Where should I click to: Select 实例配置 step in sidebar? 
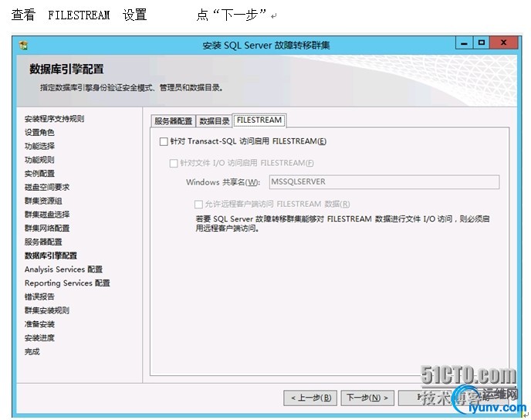pos(39,174)
